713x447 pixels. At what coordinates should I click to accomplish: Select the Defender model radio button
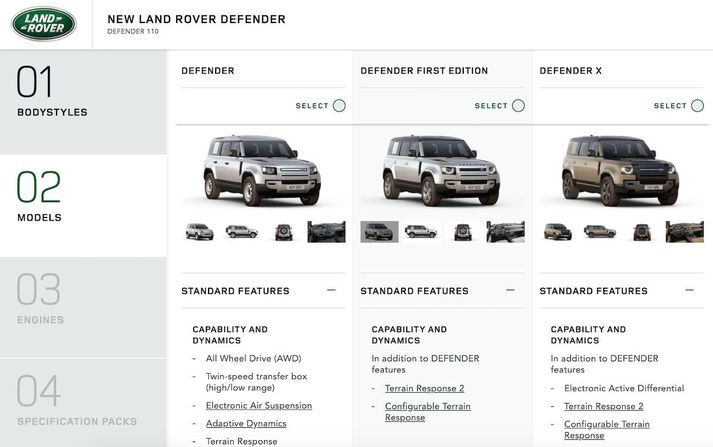[x=339, y=105]
